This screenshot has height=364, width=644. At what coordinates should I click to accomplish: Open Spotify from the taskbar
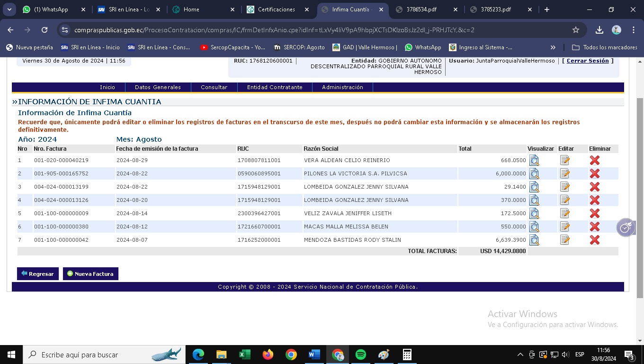tap(360, 355)
